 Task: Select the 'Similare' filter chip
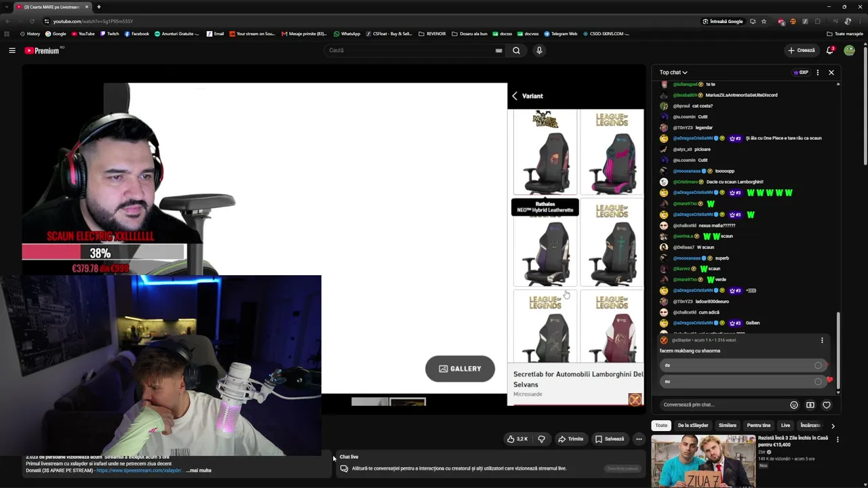point(728,426)
